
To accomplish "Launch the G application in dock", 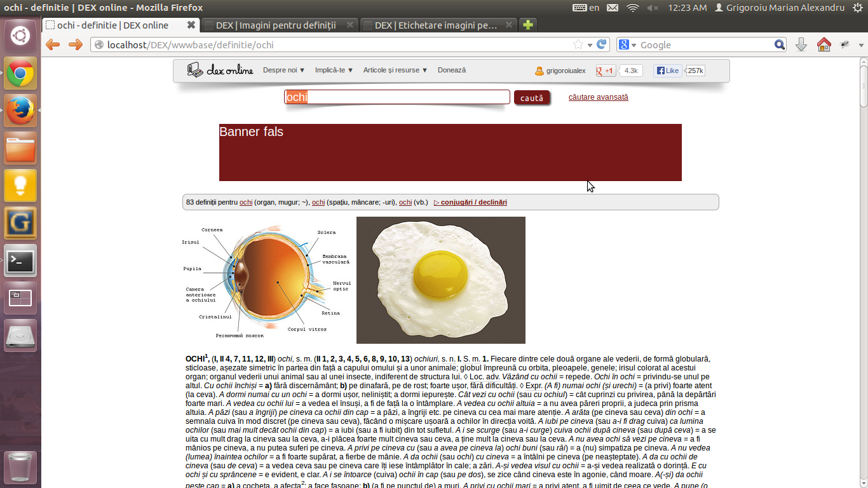I will (20, 223).
